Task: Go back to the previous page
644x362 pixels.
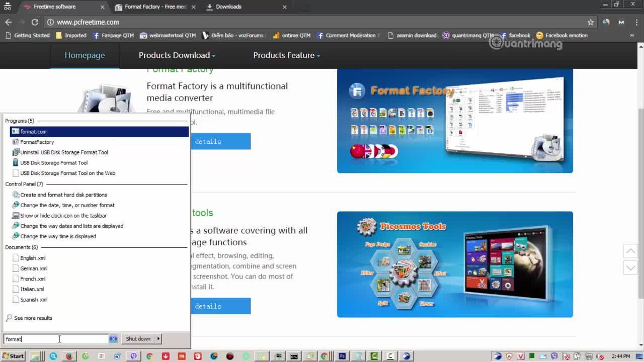Action: coord(8,22)
